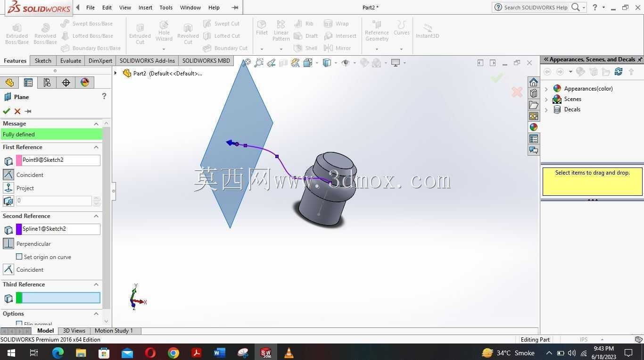Expand the Decals tree node
Viewport: 644px width, 360px height.
(546, 109)
